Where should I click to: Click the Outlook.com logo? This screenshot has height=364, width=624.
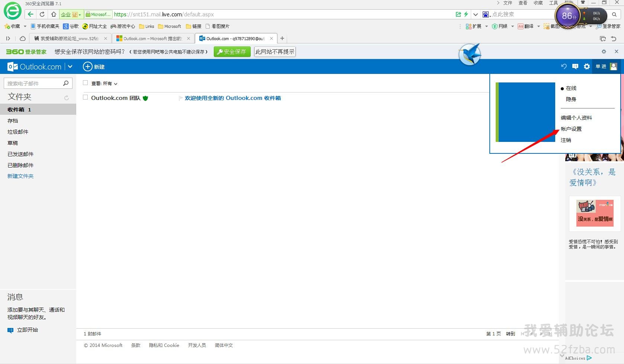pyautogui.click(x=35, y=67)
